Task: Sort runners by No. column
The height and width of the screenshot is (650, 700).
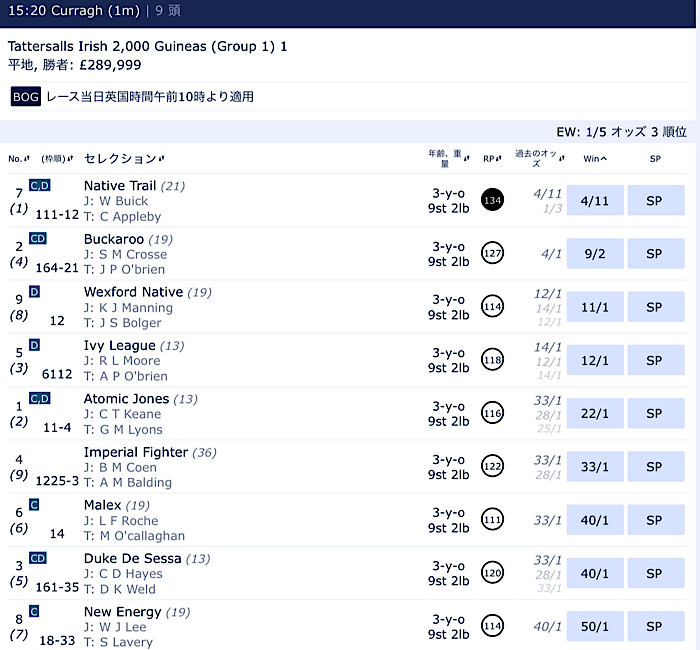Action: pos(19,158)
